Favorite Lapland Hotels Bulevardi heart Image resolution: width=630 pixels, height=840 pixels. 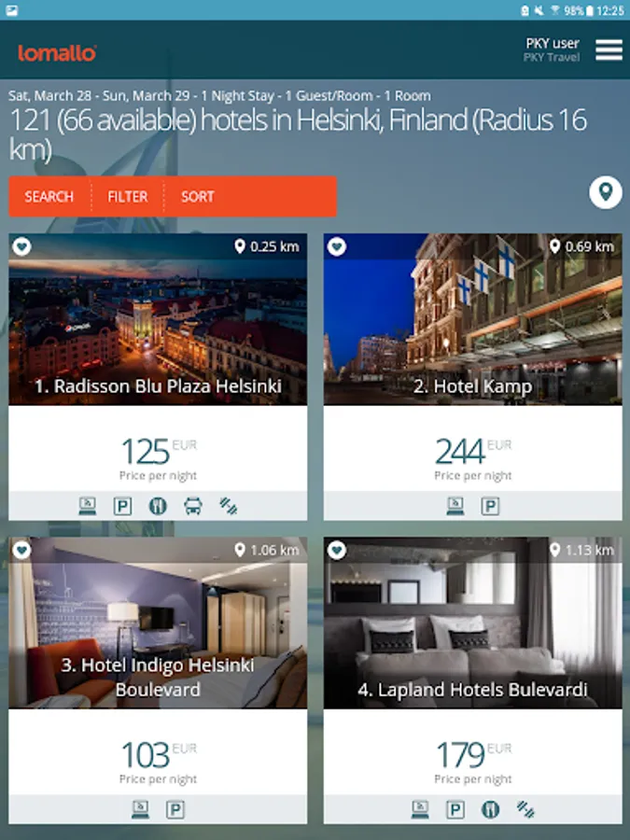(x=337, y=550)
